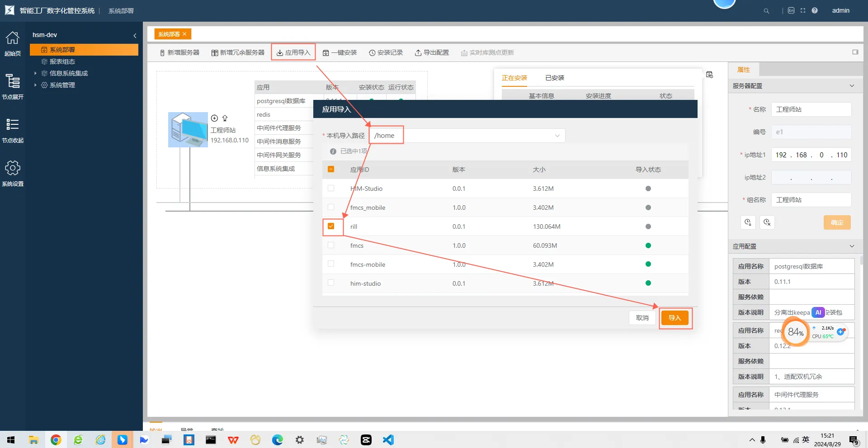Click 确定 button in 服务器配置
868x448 pixels.
[837, 222]
